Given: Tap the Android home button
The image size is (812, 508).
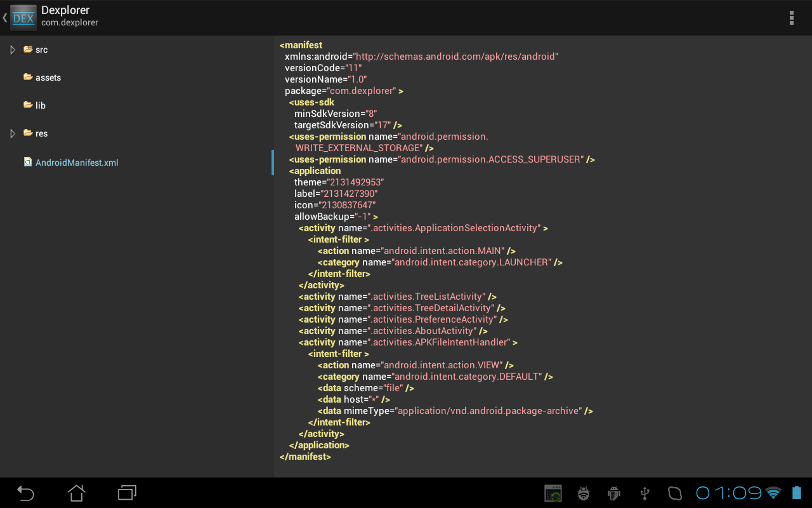Looking at the screenshot, I should [77, 493].
